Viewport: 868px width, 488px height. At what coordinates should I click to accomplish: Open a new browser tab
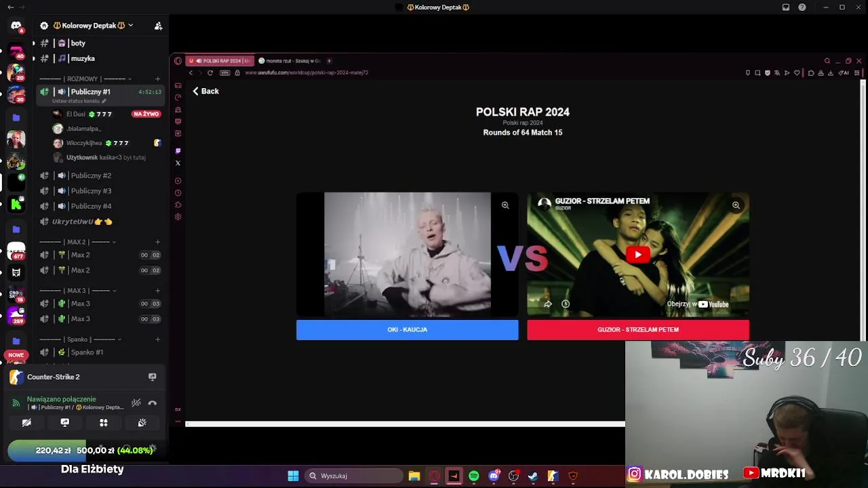coord(329,61)
